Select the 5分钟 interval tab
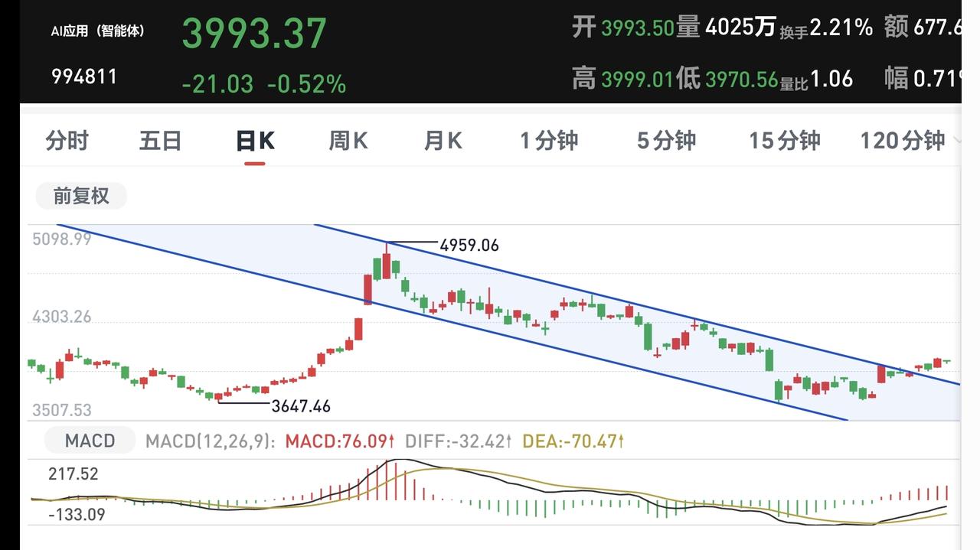This screenshot has height=550, width=980. coord(667,141)
